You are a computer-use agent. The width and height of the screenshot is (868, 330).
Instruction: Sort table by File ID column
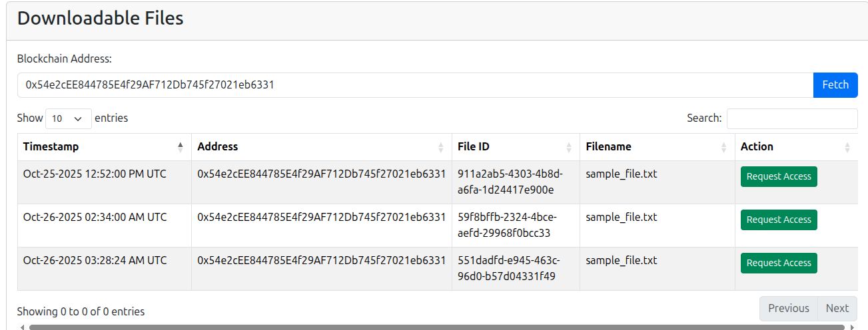(516, 147)
